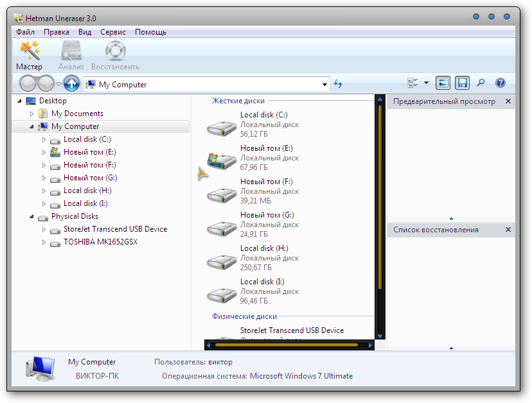532x403 pixels.
Task: Close the Список восстановления panel
Action: point(508,230)
